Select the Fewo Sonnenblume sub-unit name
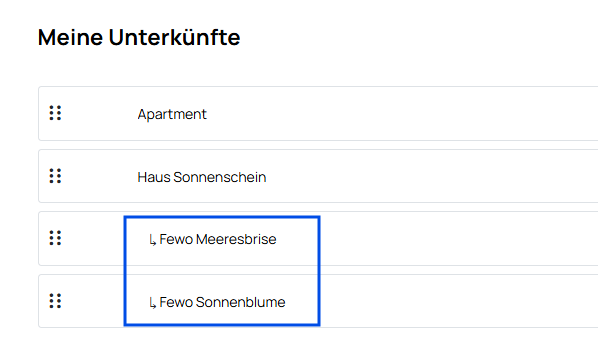The height and width of the screenshot is (363, 598). [222, 302]
